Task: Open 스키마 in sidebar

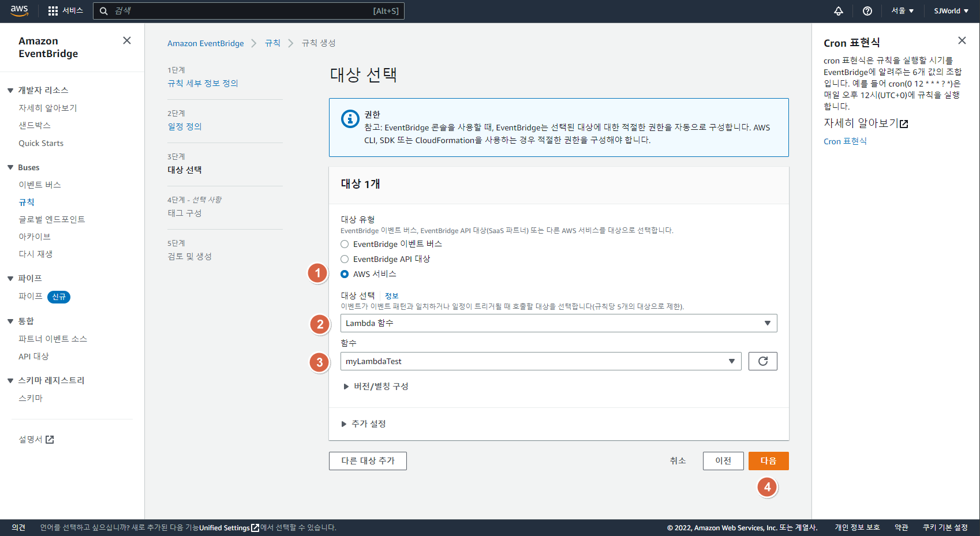Action: coord(31,398)
